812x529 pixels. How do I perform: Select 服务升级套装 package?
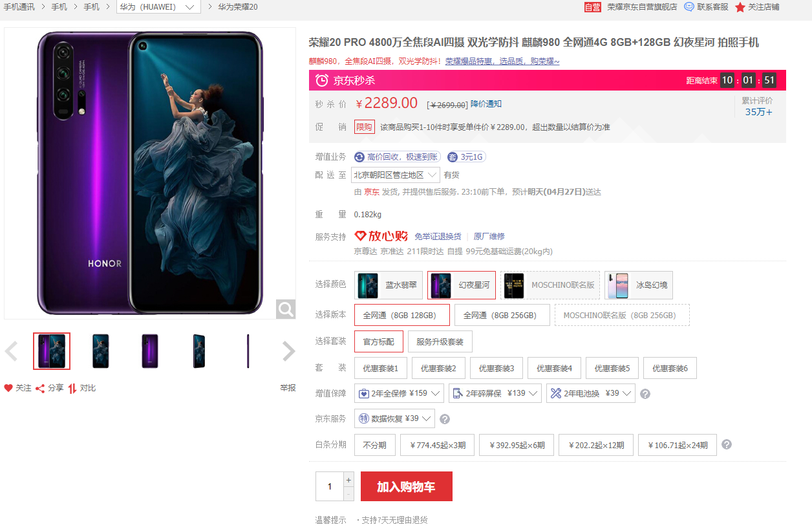click(440, 341)
